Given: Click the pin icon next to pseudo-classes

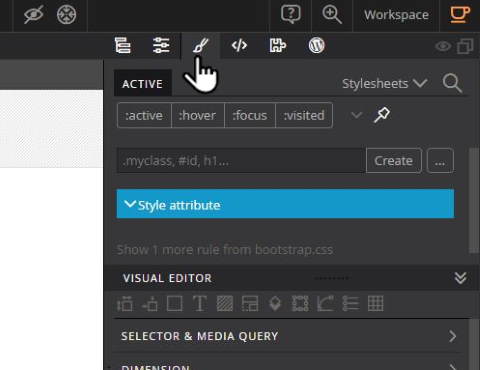Looking at the screenshot, I should (382, 115).
